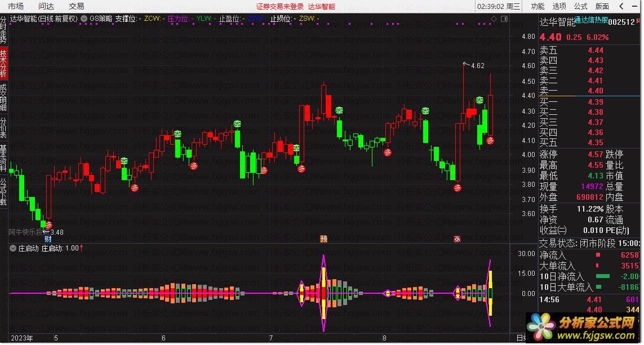Click the 最低 4.13 value
Image resolution: width=644 pixels, height=345 pixels.
596,176
